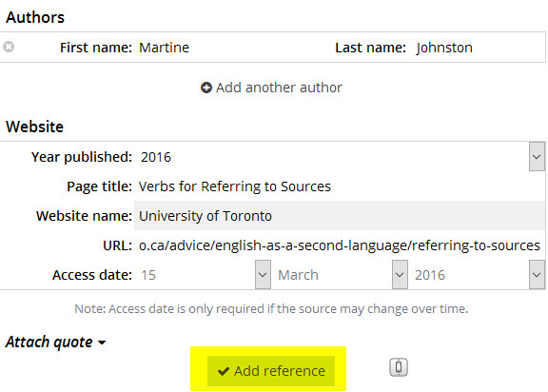Expand the Attach quote section
The height and width of the screenshot is (392, 548).
[x=55, y=342]
